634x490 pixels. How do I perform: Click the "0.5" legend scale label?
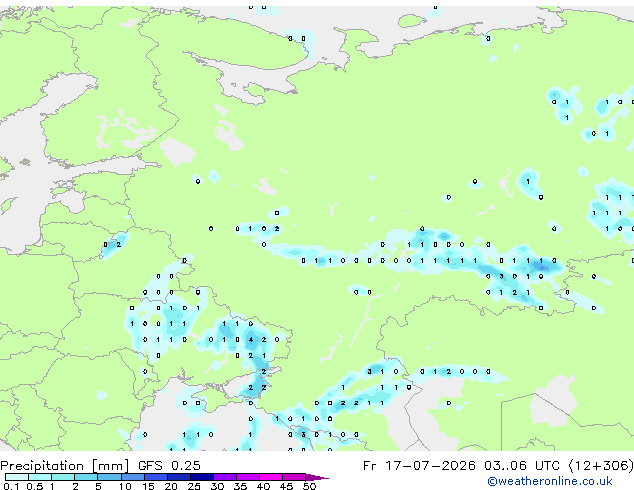coord(35,486)
